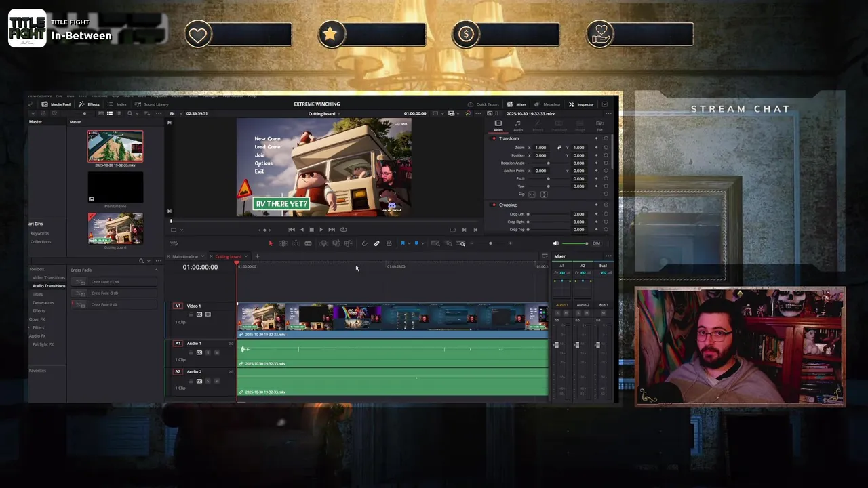
Task: Toggle the Inspector panel button
Action: click(581, 104)
